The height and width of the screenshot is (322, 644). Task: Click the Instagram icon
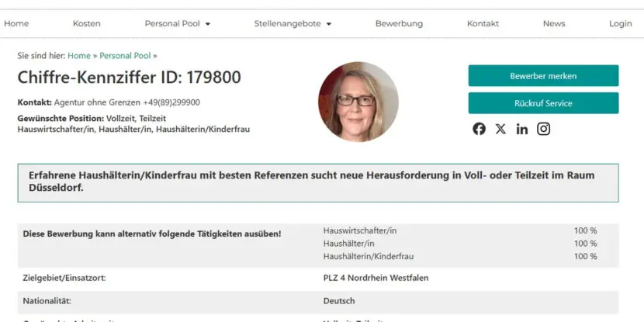(x=544, y=129)
